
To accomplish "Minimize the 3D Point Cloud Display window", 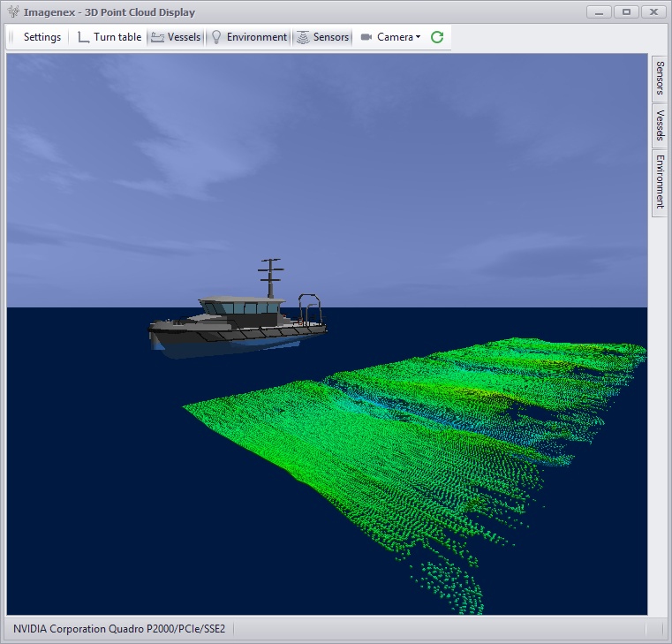I will [600, 11].
